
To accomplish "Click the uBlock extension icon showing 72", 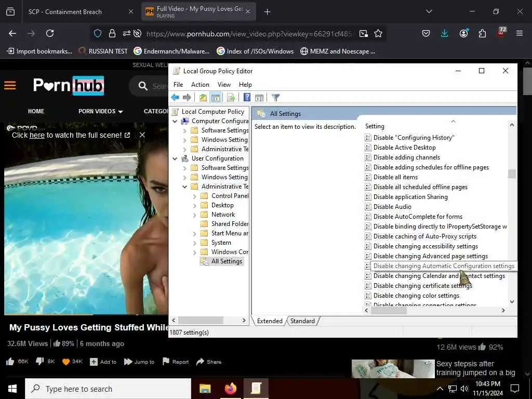I will click(501, 32).
